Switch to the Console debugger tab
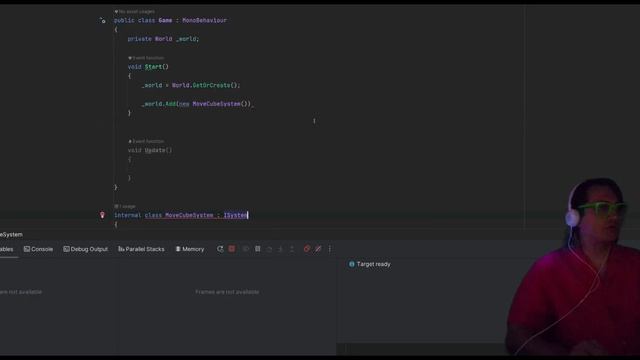The width and height of the screenshot is (640, 360). [38, 249]
